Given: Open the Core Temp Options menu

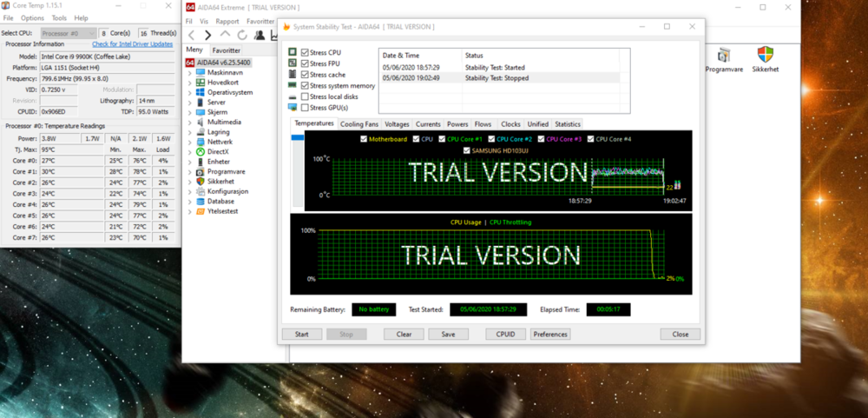Looking at the screenshot, I should (x=32, y=18).
